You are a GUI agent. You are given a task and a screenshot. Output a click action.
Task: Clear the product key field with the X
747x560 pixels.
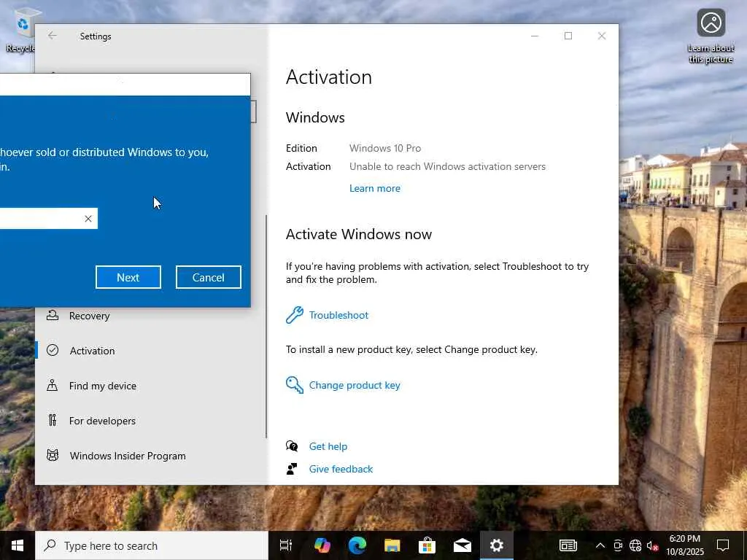(x=88, y=219)
